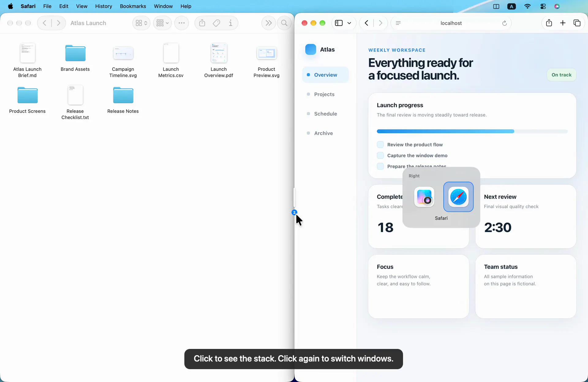The width and height of the screenshot is (588, 382).
Task: Open the File menu
Action: click(47, 6)
